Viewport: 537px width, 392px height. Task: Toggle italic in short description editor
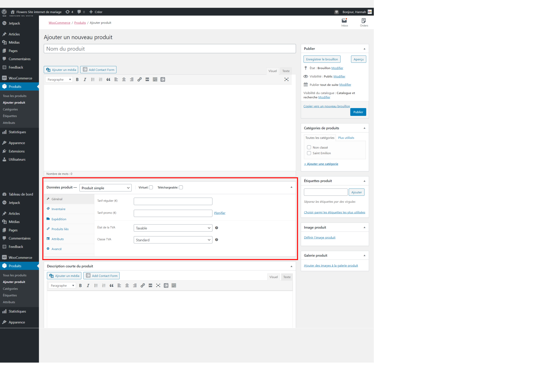click(88, 285)
